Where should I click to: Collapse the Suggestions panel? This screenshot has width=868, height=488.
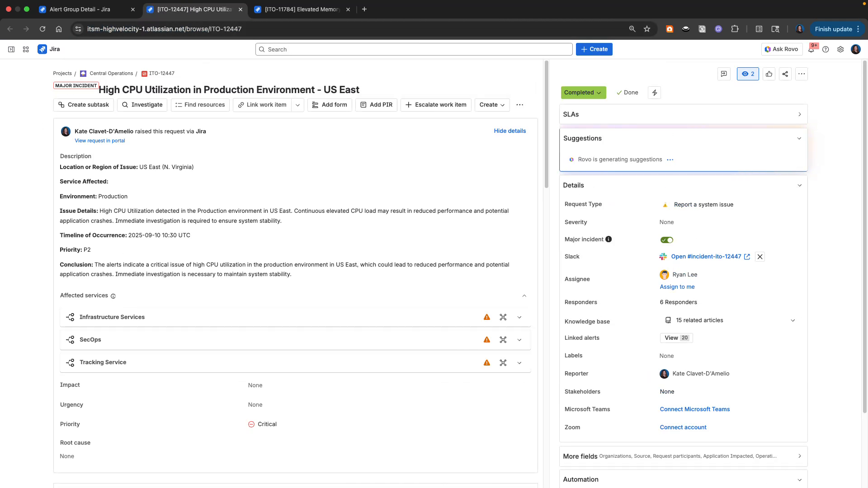(x=800, y=138)
